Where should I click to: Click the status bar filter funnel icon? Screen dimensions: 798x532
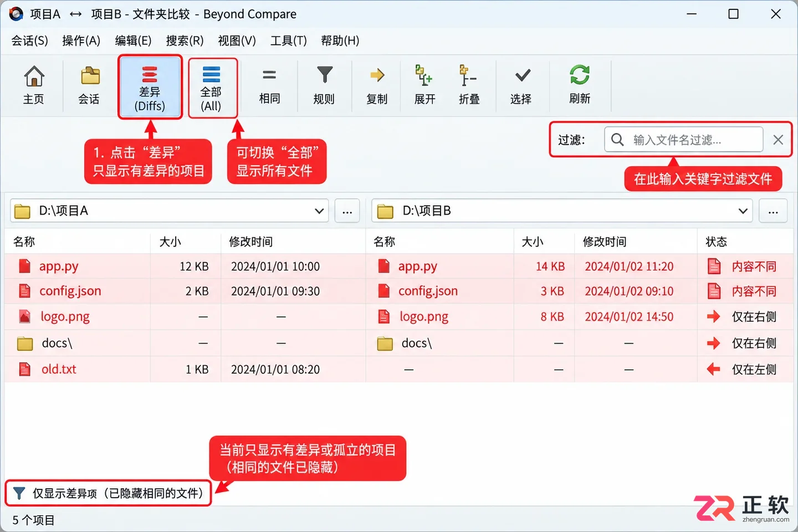point(19,493)
